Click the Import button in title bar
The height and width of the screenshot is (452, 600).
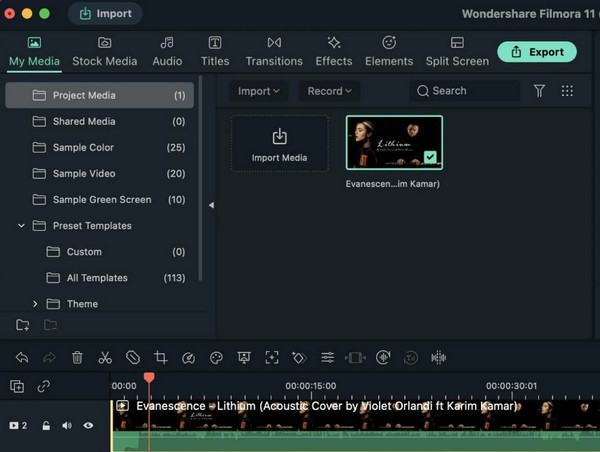[105, 14]
